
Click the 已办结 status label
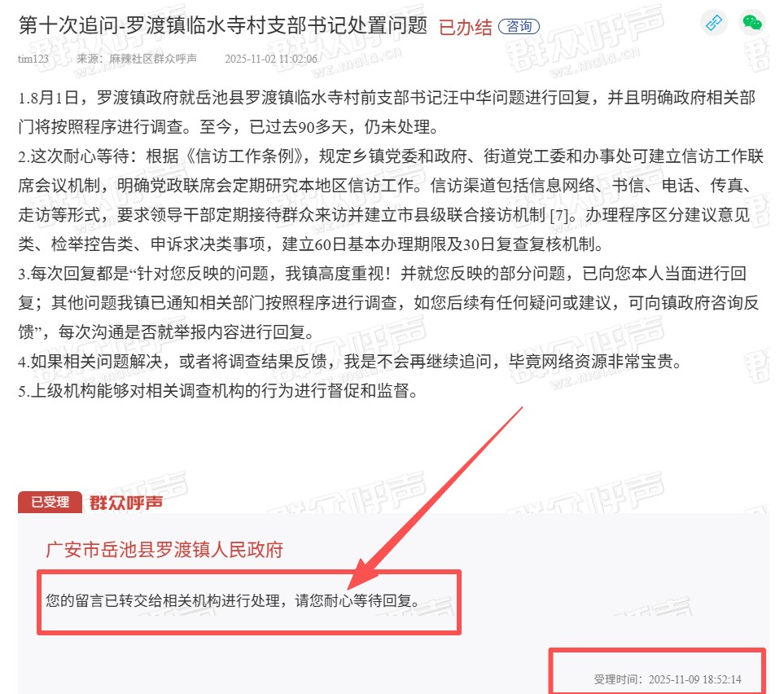click(x=465, y=27)
